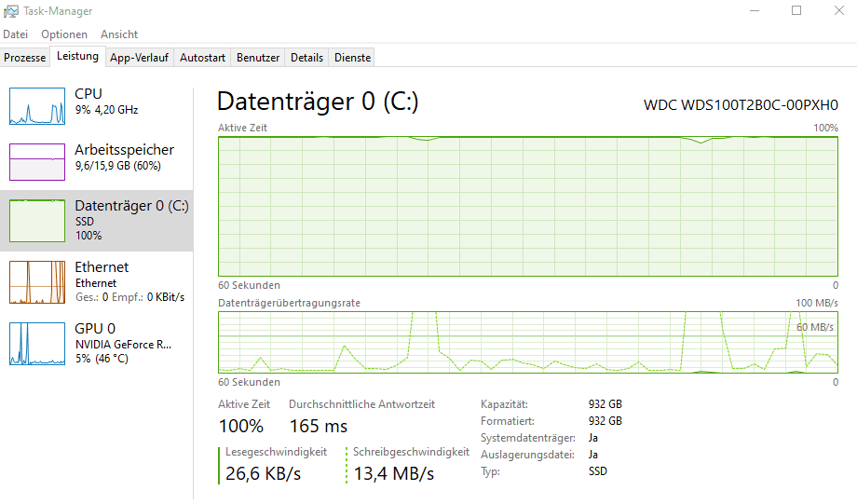Select the Leistung tab

click(x=77, y=57)
